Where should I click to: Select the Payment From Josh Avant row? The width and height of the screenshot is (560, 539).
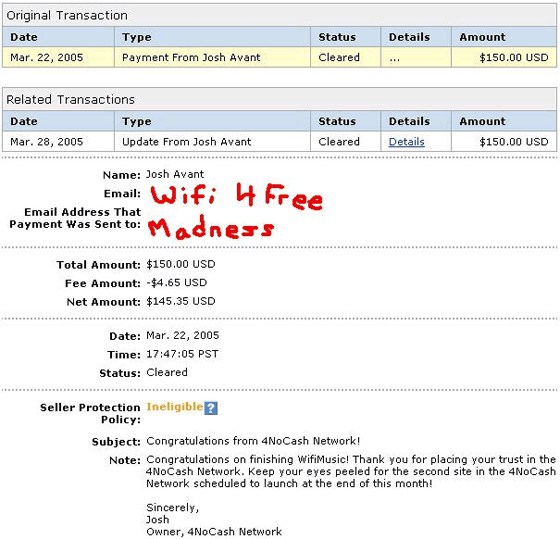tap(279, 57)
